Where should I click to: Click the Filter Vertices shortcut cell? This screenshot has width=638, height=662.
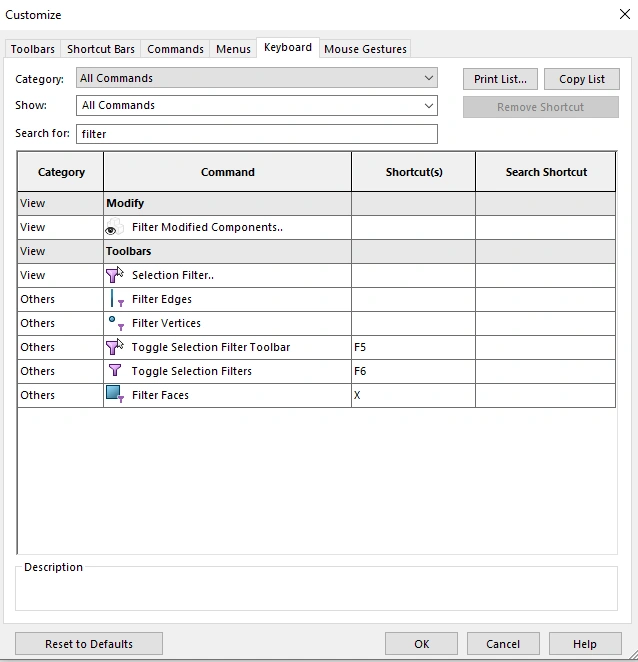coord(413,323)
